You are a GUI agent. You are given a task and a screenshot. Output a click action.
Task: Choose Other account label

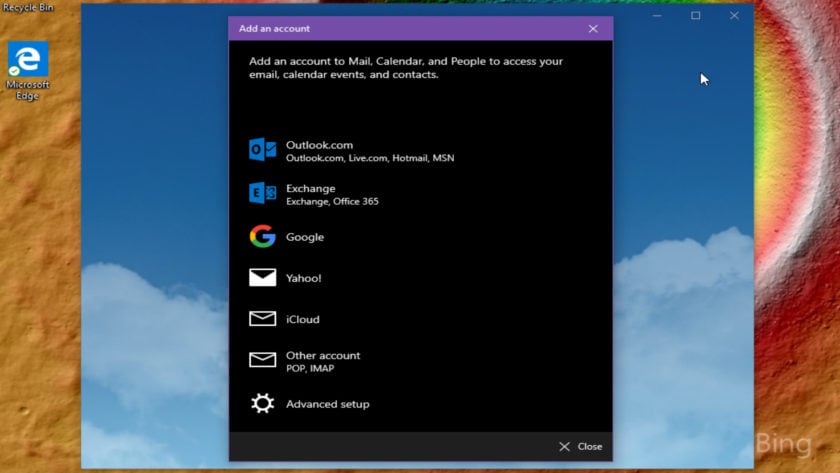pos(323,355)
